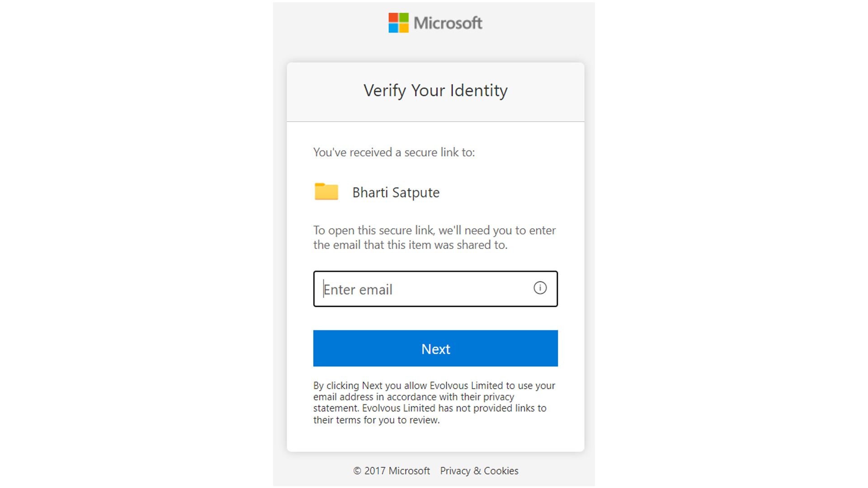The height and width of the screenshot is (488, 868).
Task: Click the © 2017 Microsoft copyright text
Action: (391, 471)
